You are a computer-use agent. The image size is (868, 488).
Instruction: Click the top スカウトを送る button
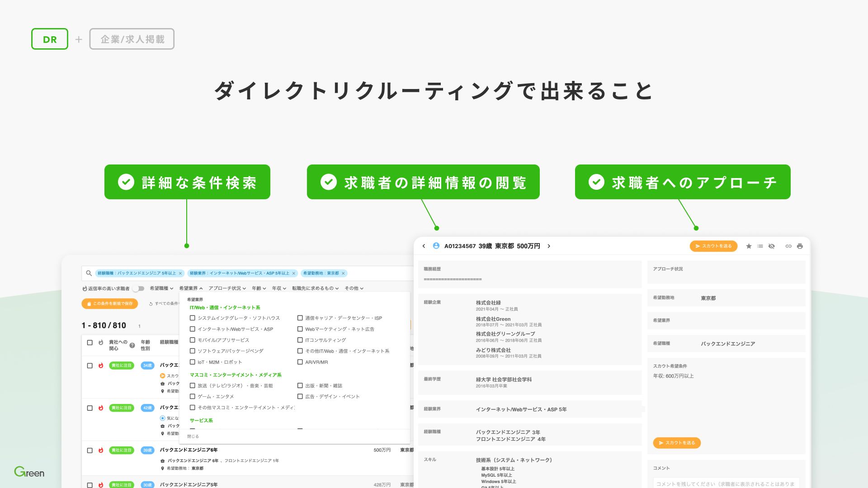pyautogui.click(x=713, y=246)
